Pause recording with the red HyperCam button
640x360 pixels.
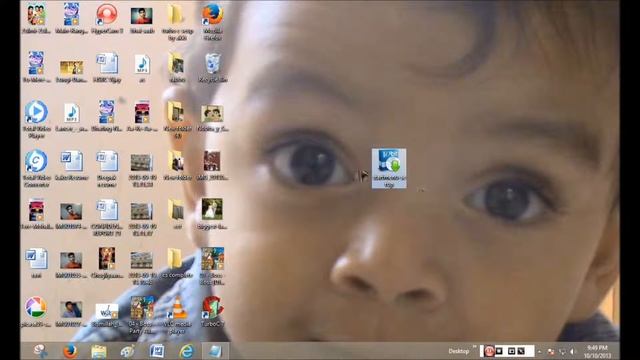coord(489,351)
